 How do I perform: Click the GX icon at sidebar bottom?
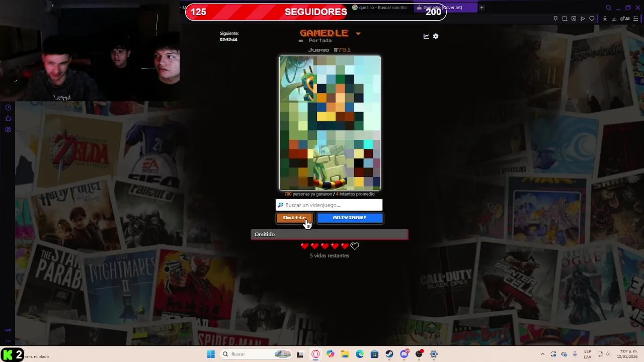(8, 330)
